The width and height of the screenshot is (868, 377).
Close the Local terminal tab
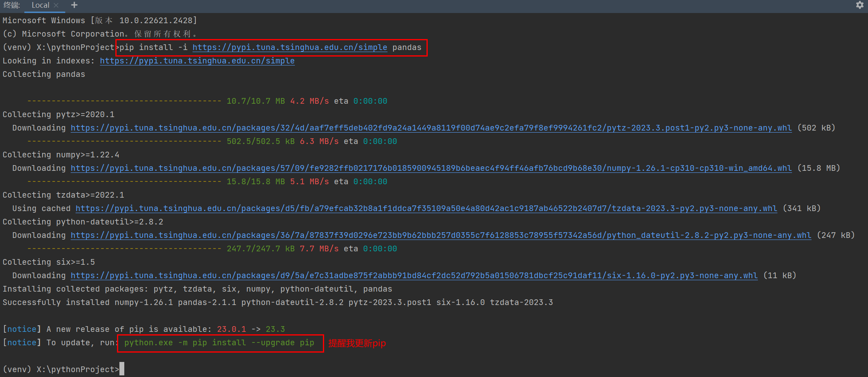56,5
